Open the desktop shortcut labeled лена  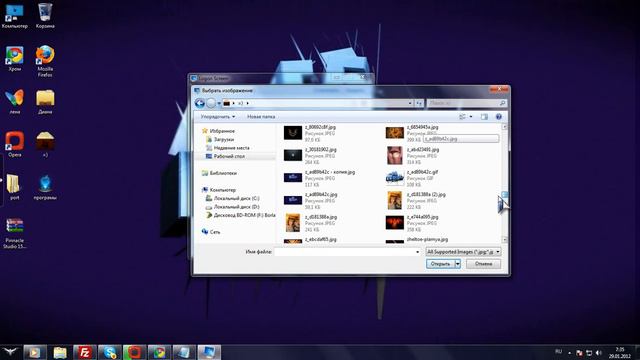14,102
